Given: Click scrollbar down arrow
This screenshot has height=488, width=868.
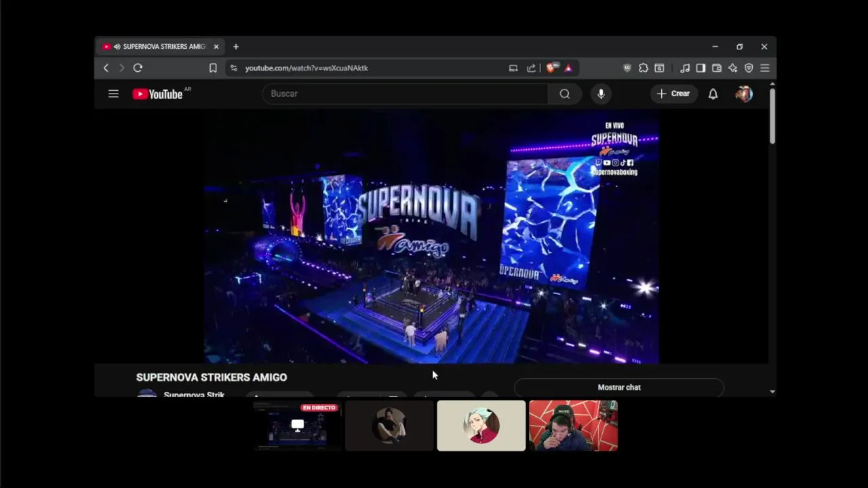Looking at the screenshot, I should click(x=772, y=392).
